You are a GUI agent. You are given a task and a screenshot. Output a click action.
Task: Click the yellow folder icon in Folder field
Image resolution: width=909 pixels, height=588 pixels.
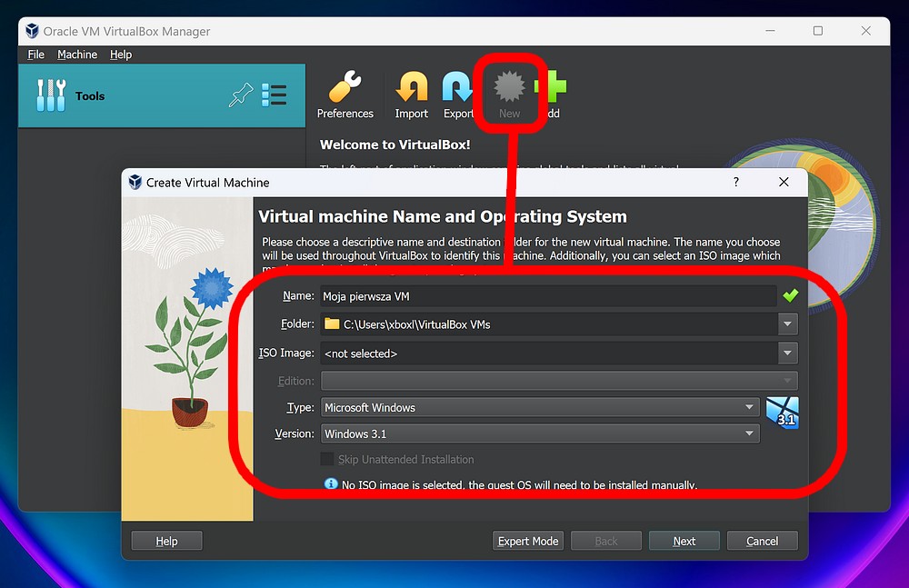[332, 324]
